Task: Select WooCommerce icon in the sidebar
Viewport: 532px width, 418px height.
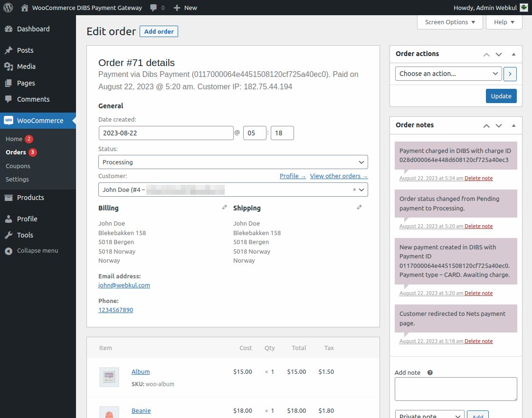Action: [x=9, y=120]
